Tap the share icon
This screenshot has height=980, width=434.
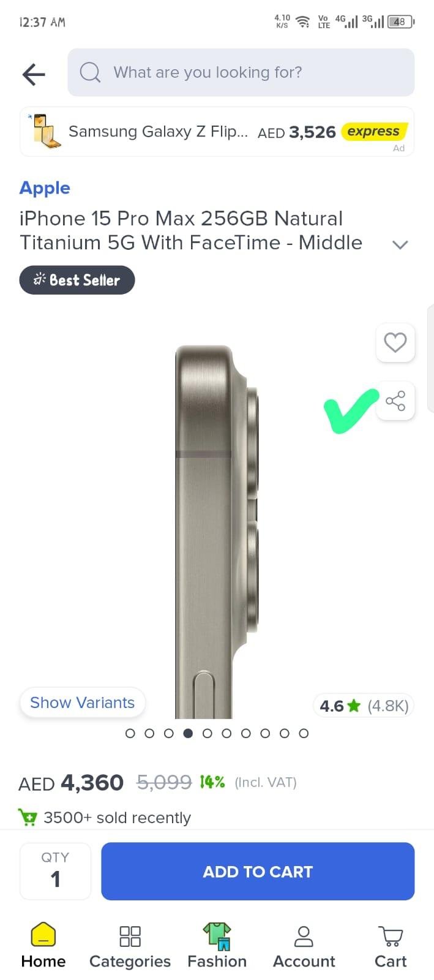pyautogui.click(x=395, y=401)
